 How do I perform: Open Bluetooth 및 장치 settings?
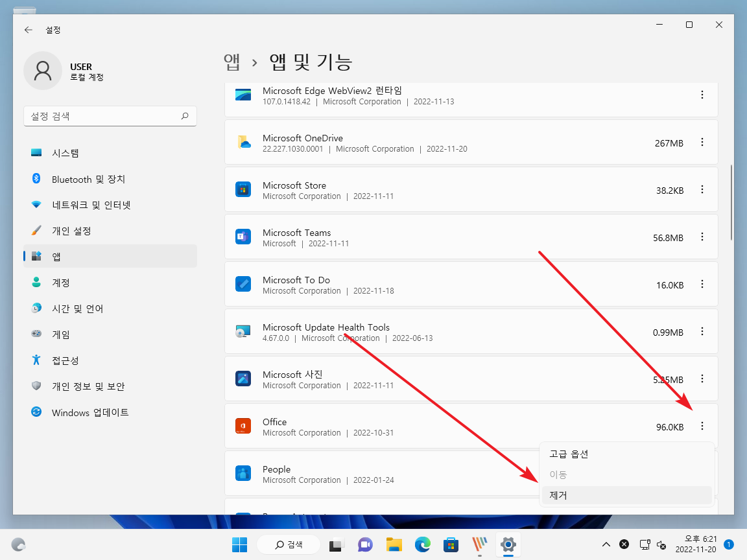click(110, 179)
